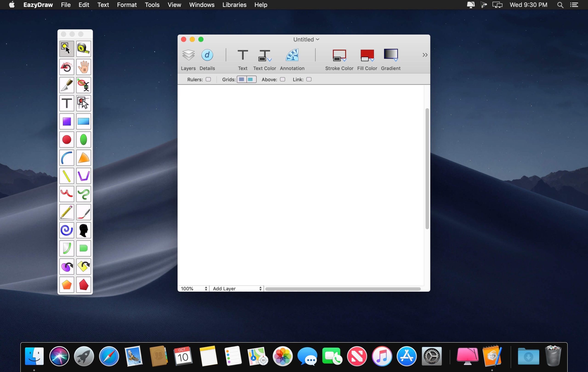Toggle the Above checkbox
The height and width of the screenshot is (372, 588).
283,79
